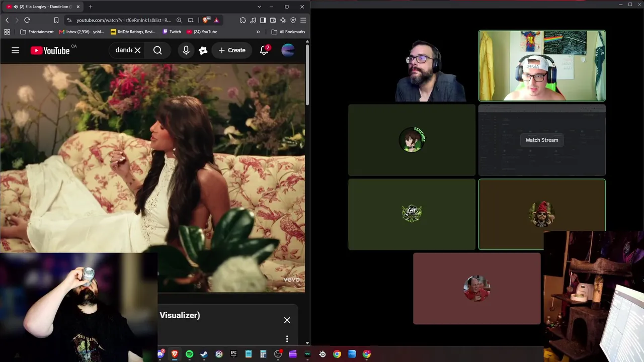Open Discord from the taskbar
This screenshot has width=644, height=362.
(160, 354)
